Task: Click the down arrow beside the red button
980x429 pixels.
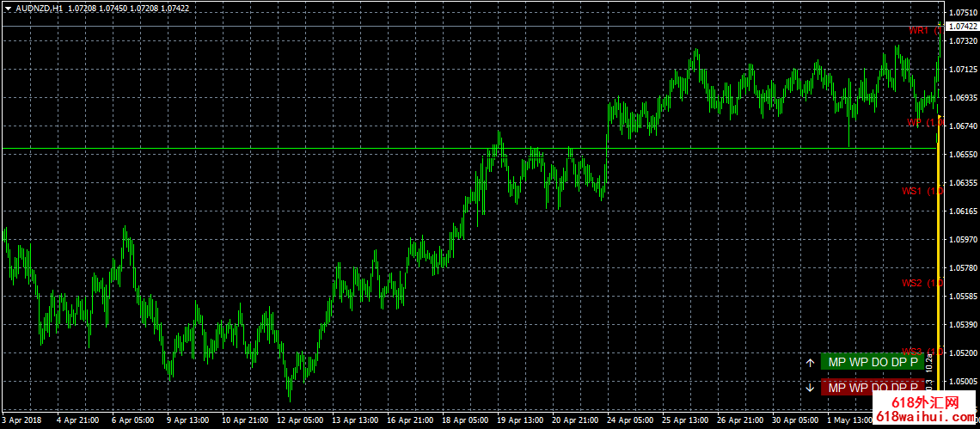Action: pos(810,388)
